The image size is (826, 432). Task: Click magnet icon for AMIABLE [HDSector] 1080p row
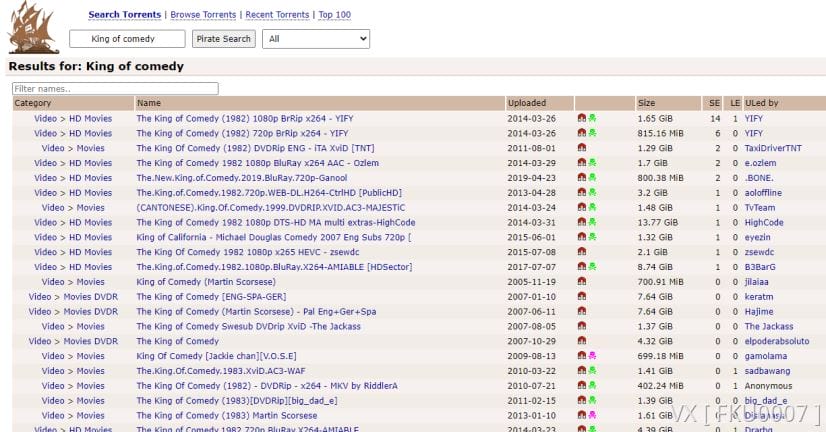[x=582, y=267]
